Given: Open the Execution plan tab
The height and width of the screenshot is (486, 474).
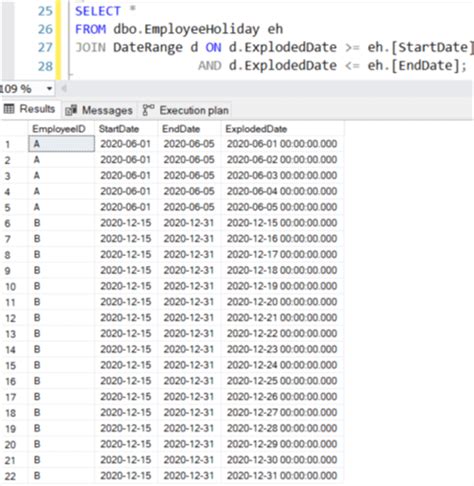Looking at the screenshot, I should click(x=185, y=110).
